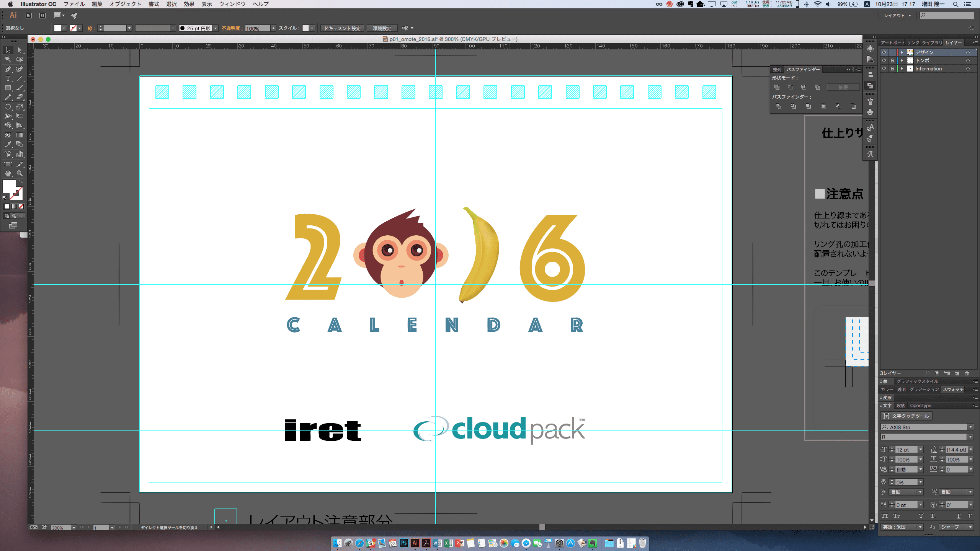Choose the Magic Wand tool
Screen dimensions: 980x551
pyautogui.click(x=8, y=60)
